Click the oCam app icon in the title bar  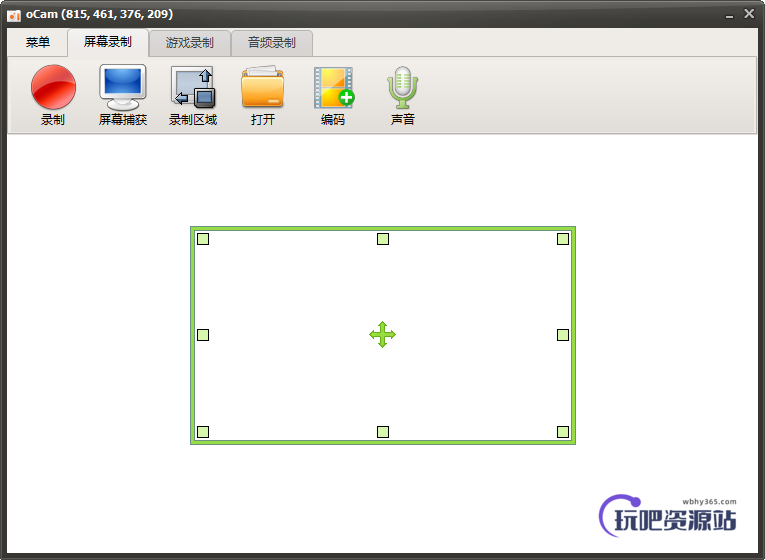[14, 15]
